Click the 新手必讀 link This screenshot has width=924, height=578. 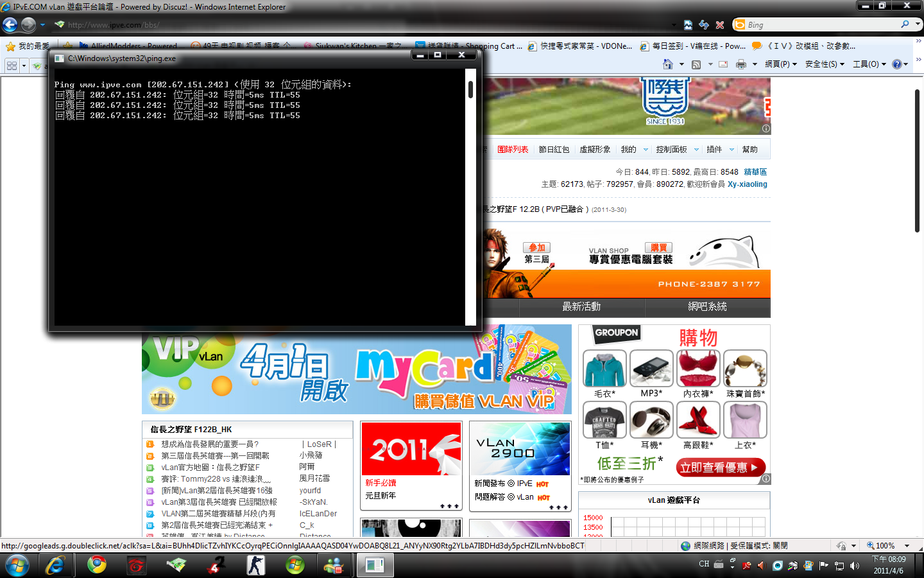381,483
